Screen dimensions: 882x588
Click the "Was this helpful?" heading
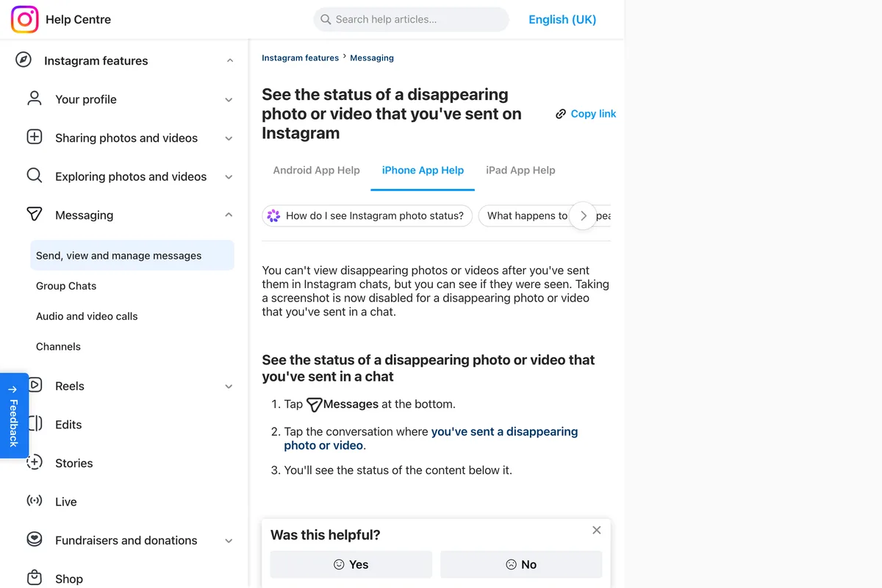[x=326, y=535]
